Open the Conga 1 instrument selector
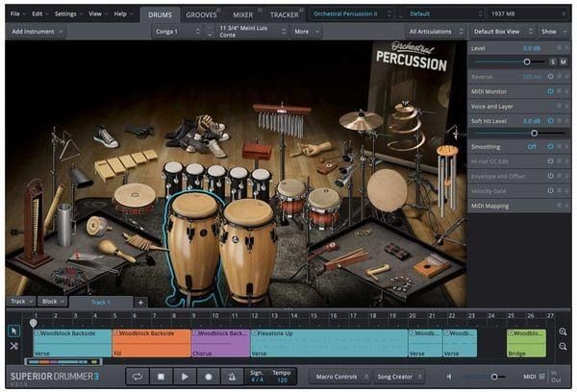577x392 pixels. tap(177, 32)
